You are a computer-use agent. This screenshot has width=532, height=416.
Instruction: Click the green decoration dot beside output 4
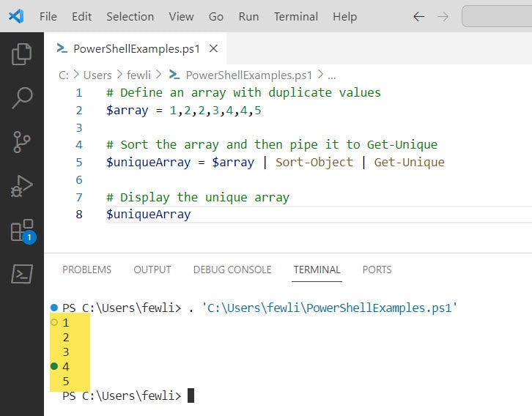coord(54,366)
